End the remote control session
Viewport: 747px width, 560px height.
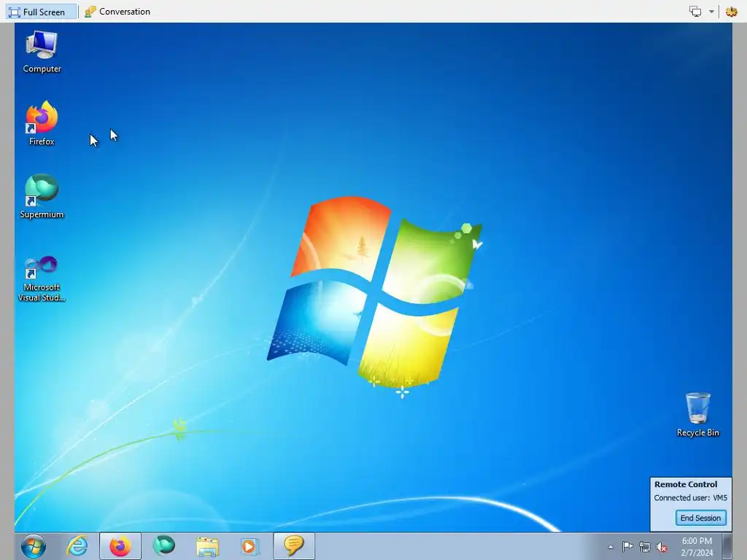(700, 518)
